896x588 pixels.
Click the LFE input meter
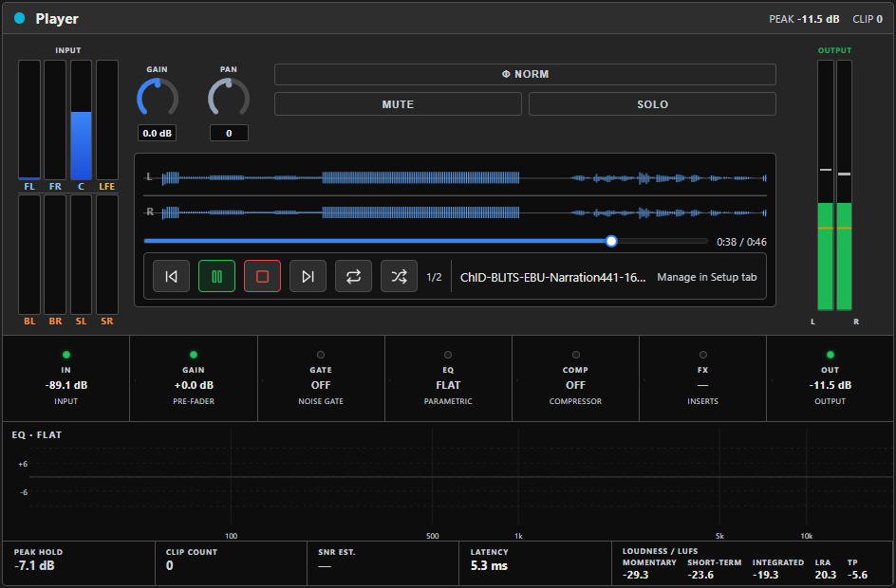[107, 119]
